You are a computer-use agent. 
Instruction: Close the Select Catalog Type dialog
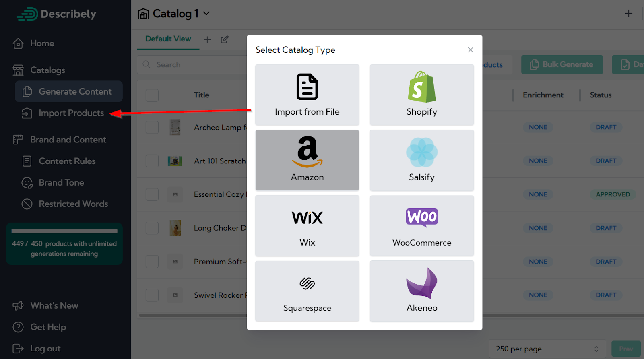tap(471, 50)
